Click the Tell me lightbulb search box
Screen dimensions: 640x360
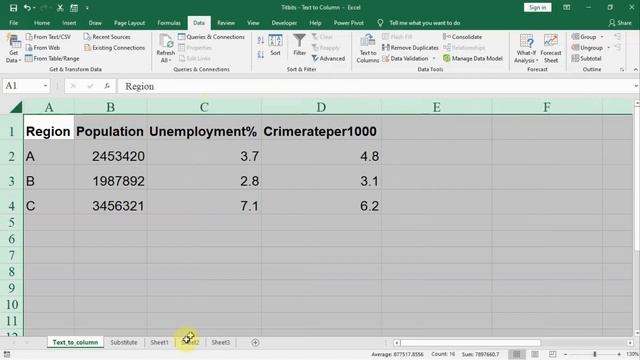419,23
